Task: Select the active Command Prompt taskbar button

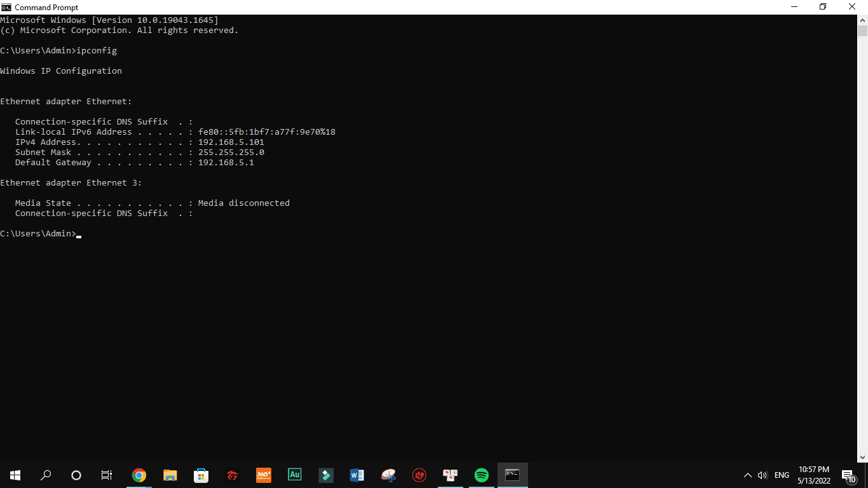Action: (513, 475)
